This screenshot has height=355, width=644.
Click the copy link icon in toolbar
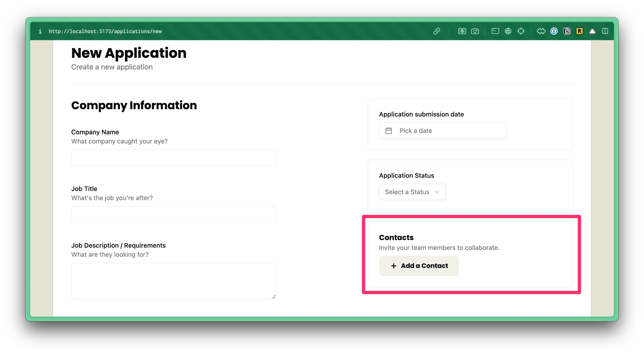pos(436,31)
